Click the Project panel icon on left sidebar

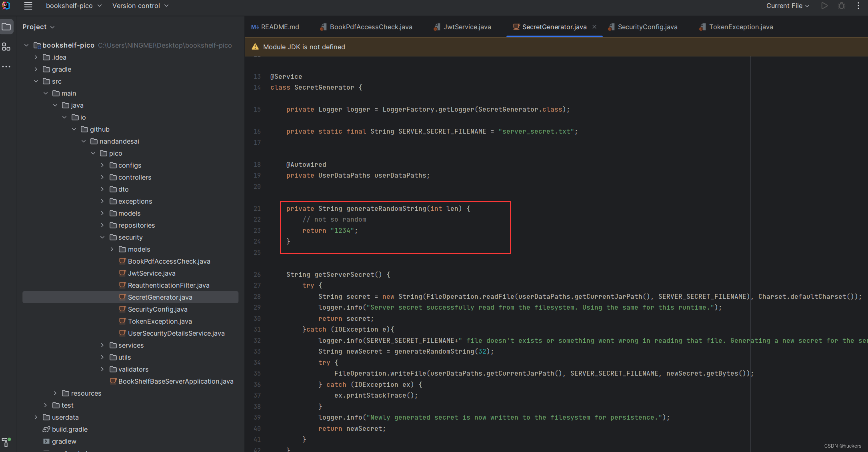pos(8,26)
